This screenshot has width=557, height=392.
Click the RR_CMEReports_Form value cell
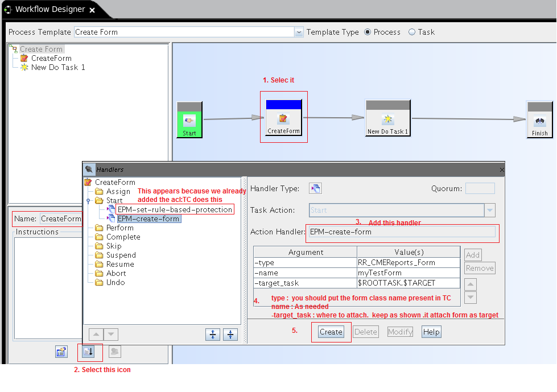point(409,262)
